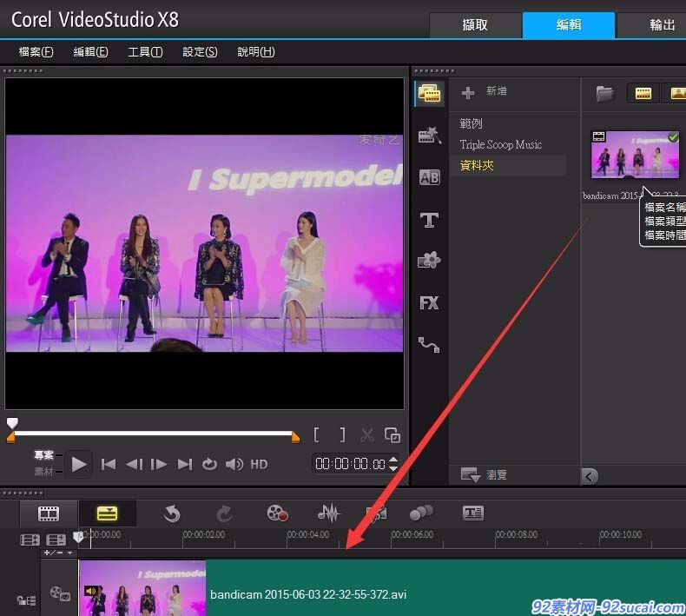Click the timeline playhead marker

[79, 536]
